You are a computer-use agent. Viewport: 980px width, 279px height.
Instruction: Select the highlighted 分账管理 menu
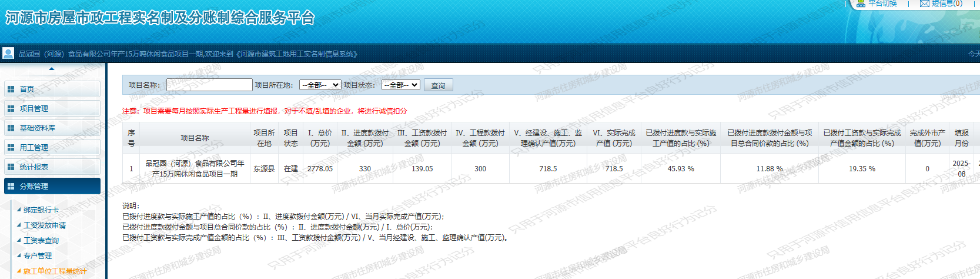point(52,186)
